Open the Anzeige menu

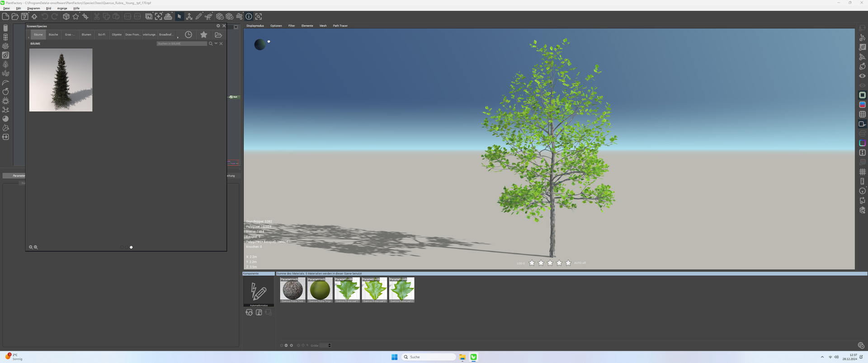point(62,8)
